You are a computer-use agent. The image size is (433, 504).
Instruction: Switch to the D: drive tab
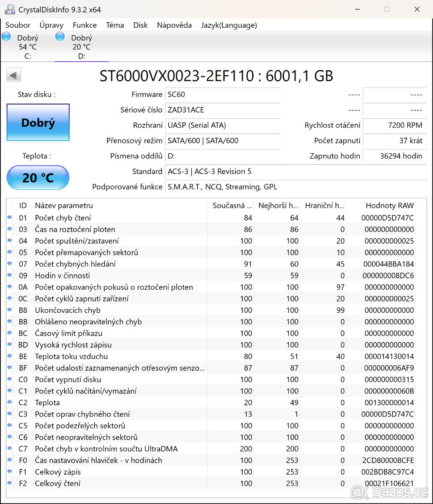[x=81, y=46]
